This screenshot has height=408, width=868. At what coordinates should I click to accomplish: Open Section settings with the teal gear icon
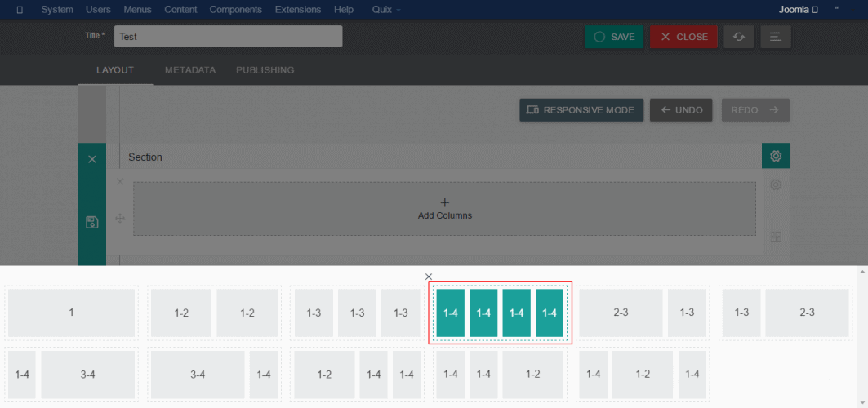[776, 156]
